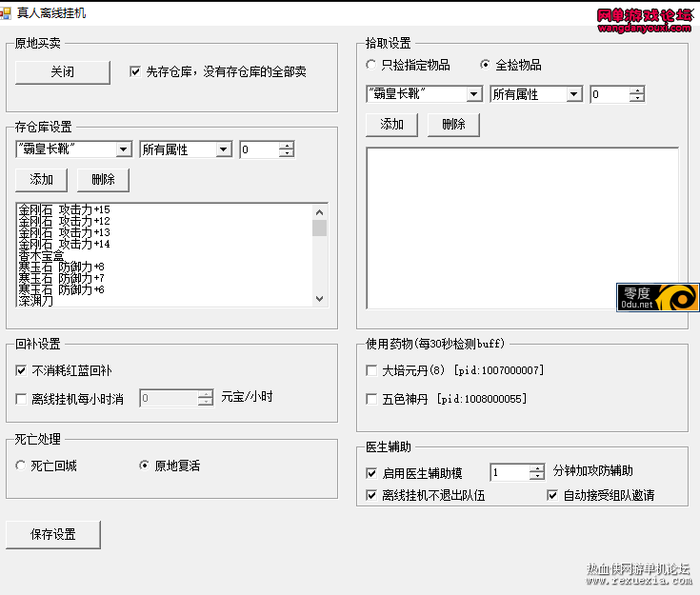The width and height of the screenshot is (700, 595).
Task: Click 删除 button in 存仓库设置
Action: [x=103, y=180]
